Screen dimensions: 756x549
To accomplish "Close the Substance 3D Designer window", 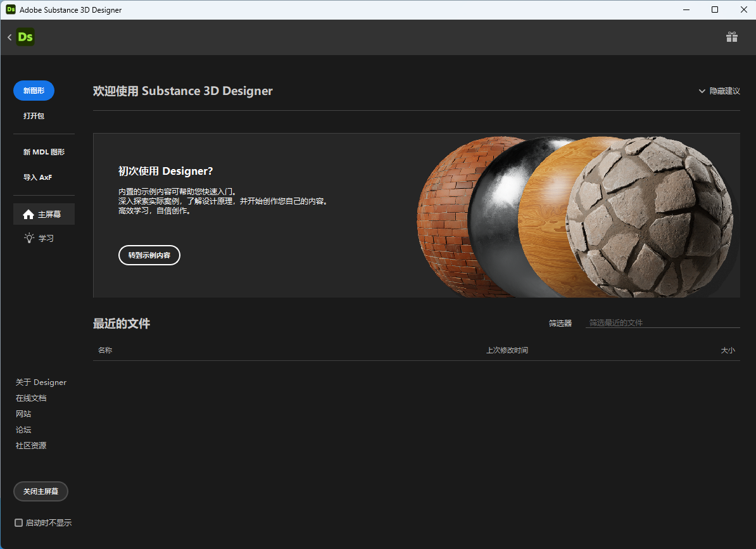I will point(743,9).
